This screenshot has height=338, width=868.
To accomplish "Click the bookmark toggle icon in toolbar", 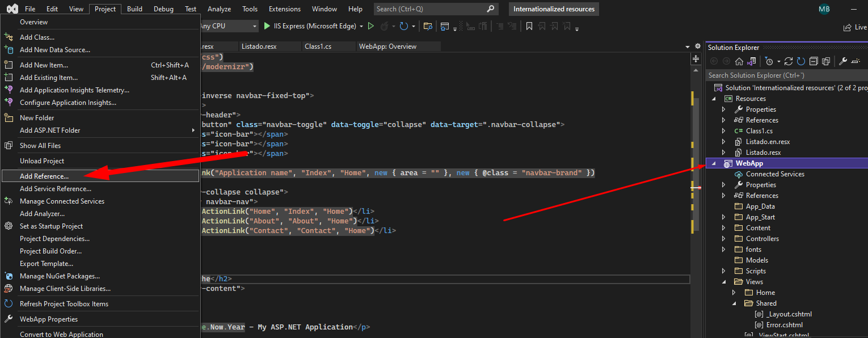I will tap(529, 26).
